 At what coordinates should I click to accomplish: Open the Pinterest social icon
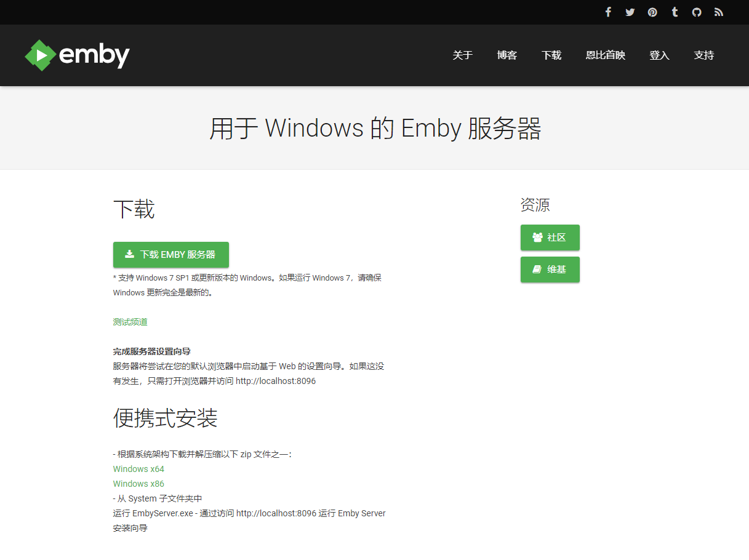[652, 12]
